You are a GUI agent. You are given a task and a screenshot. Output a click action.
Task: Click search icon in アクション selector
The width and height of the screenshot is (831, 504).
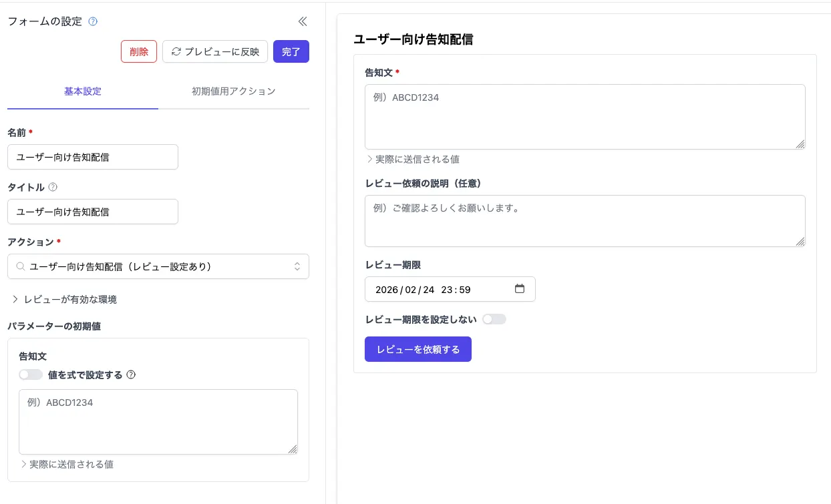pos(21,266)
